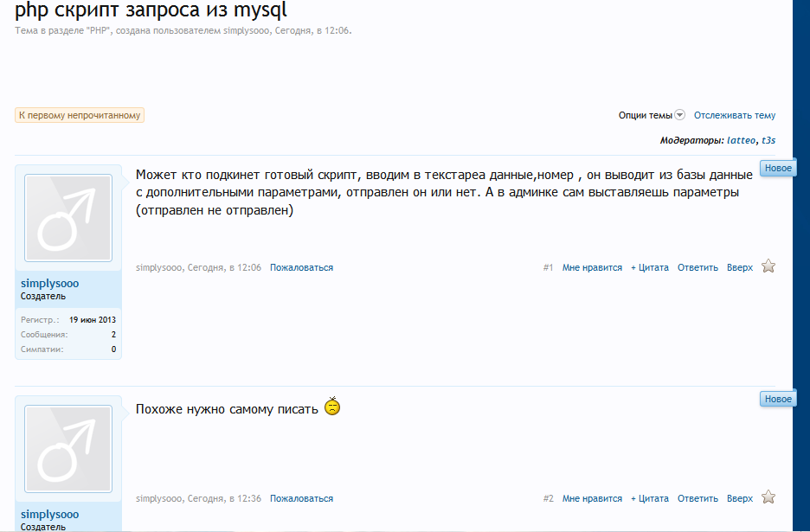
Task: Open the first post's default male avatar
Action: pyautogui.click(x=68, y=218)
